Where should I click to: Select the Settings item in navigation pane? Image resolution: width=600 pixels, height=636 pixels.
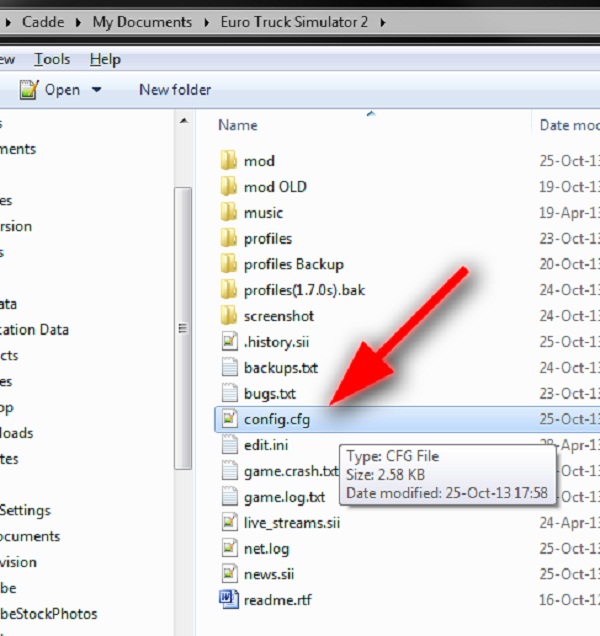tap(25, 510)
